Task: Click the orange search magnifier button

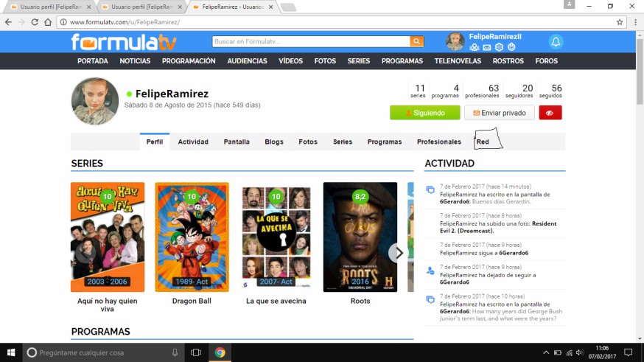Action: click(417, 42)
